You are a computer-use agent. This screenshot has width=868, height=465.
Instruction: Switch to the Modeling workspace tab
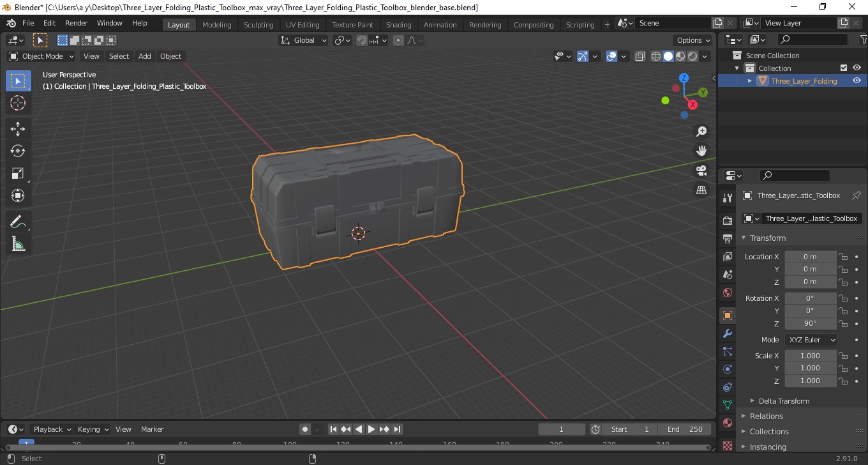click(x=216, y=25)
